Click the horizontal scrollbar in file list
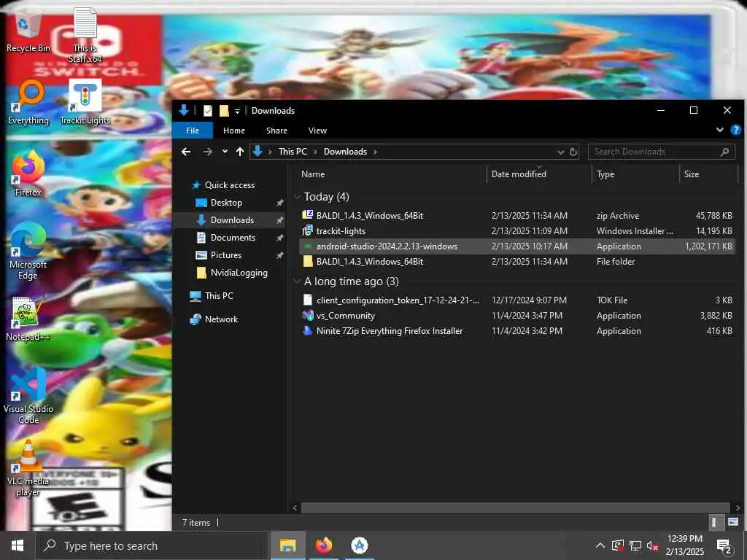 coord(516,507)
